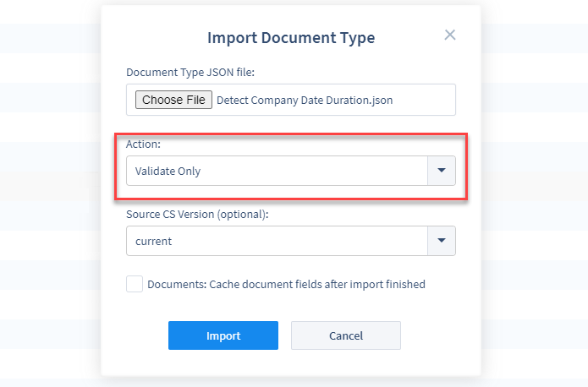Viewport: 588px width, 387px height.
Task: Enable Cache document fields after import checkbox
Action: click(135, 284)
